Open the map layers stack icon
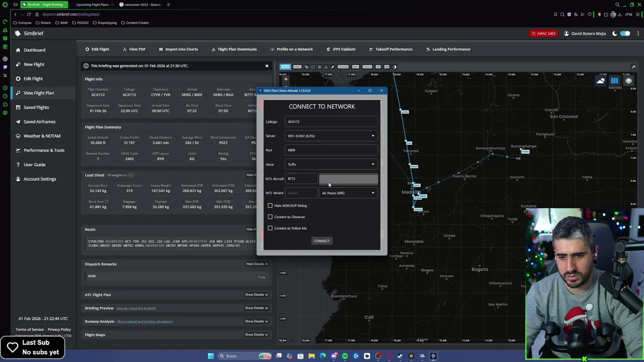Viewport: 644px width, 362px height. point(628,81)
